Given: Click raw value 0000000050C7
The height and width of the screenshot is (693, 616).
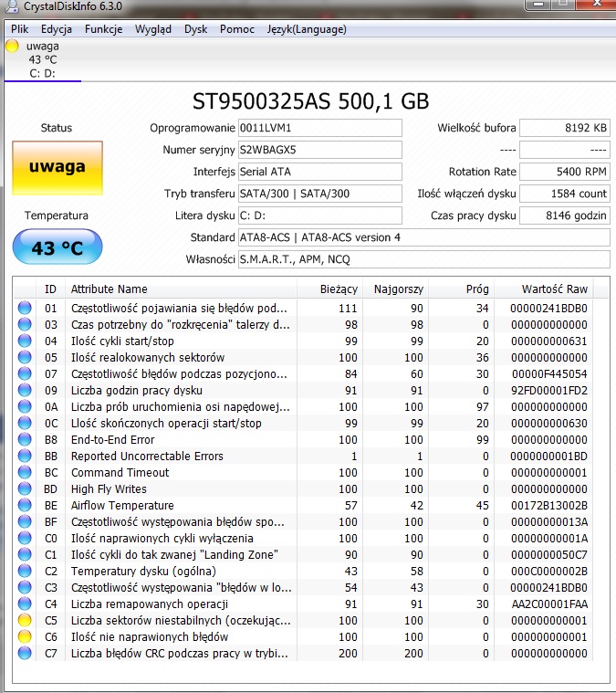Looking at the screenshot, I should click(548, 554).
